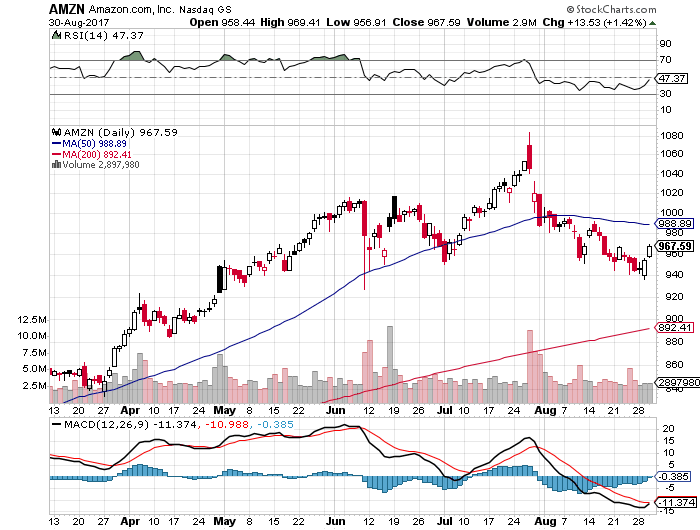Click the 7.5M volume axis label
The height and width of the screenshot is (530, 700).
[35, 353]
